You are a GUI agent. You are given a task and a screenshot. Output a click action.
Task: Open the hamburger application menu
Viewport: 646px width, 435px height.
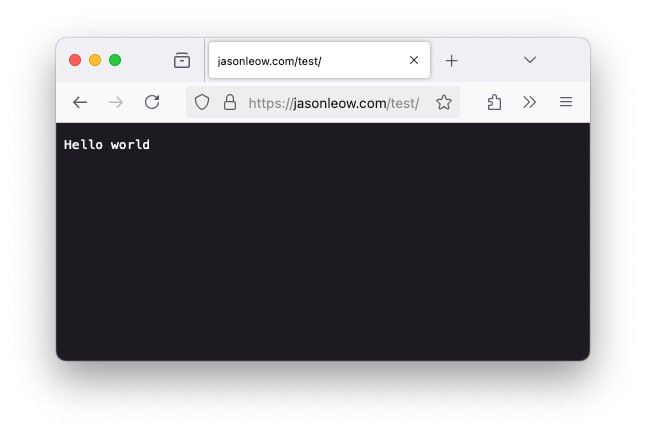pos(566,102)
